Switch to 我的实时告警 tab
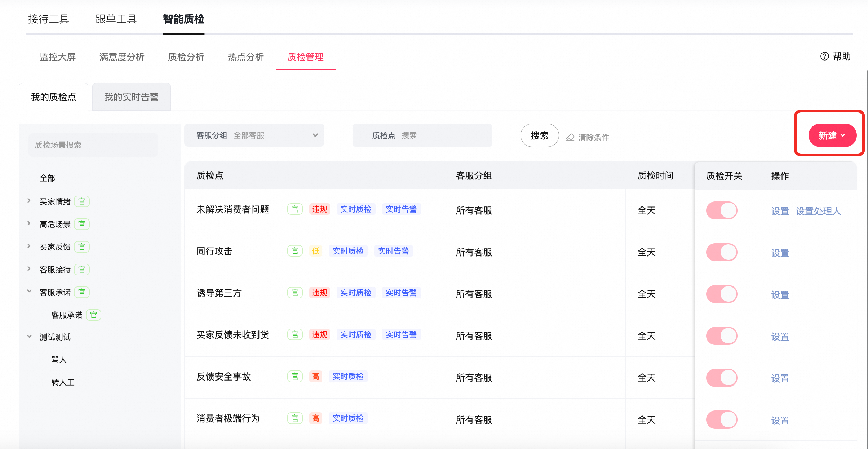 [x=132, y=97]
